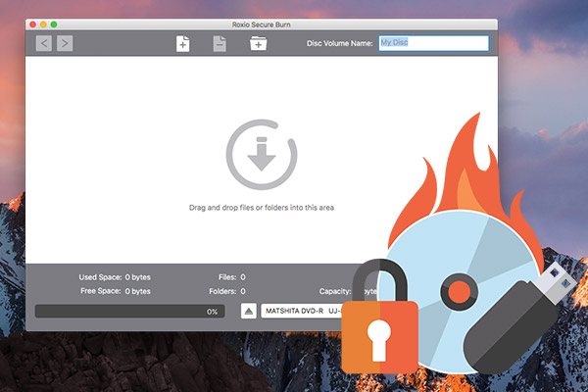Click the 'Folders: 0' counter
Viewport: 588px width, 392px height.
click(227, 291)
